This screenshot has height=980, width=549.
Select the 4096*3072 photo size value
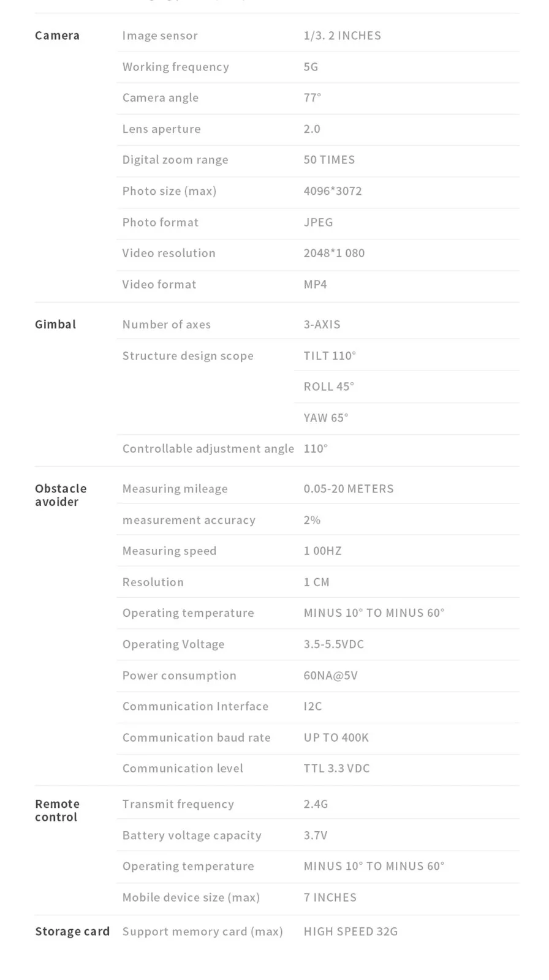333,191
